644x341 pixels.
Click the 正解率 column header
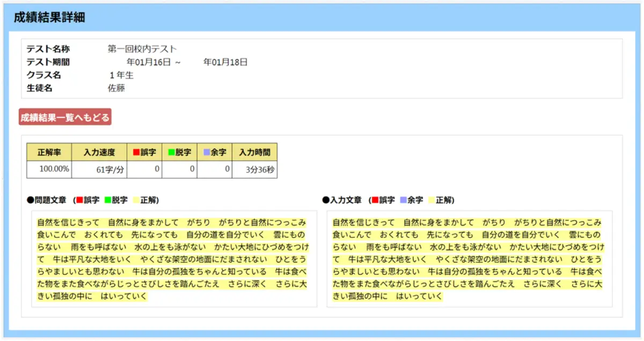click(x=49, y=152)
